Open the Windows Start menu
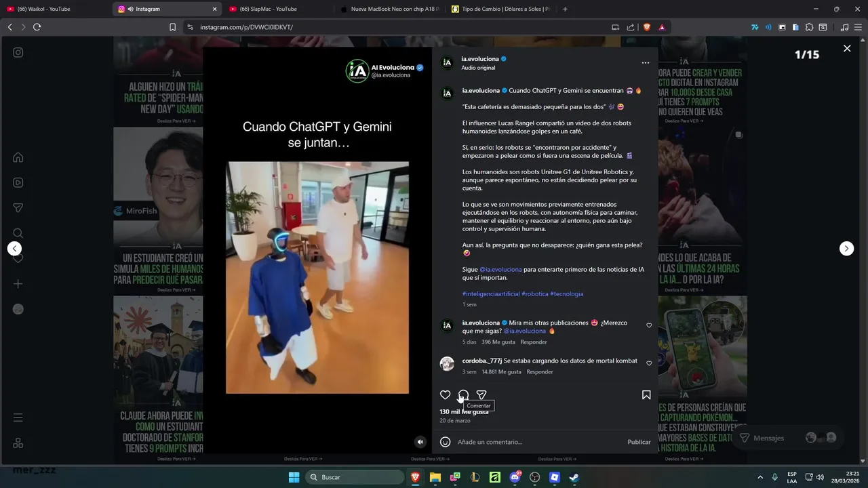The image size is (868, 488). (294, 477)
